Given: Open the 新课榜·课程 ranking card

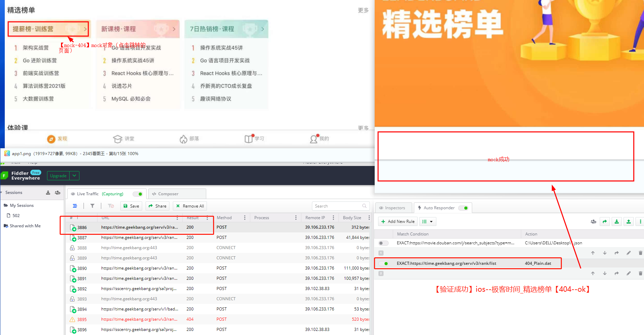Looking at the screenshot, I should pos(138,29).
